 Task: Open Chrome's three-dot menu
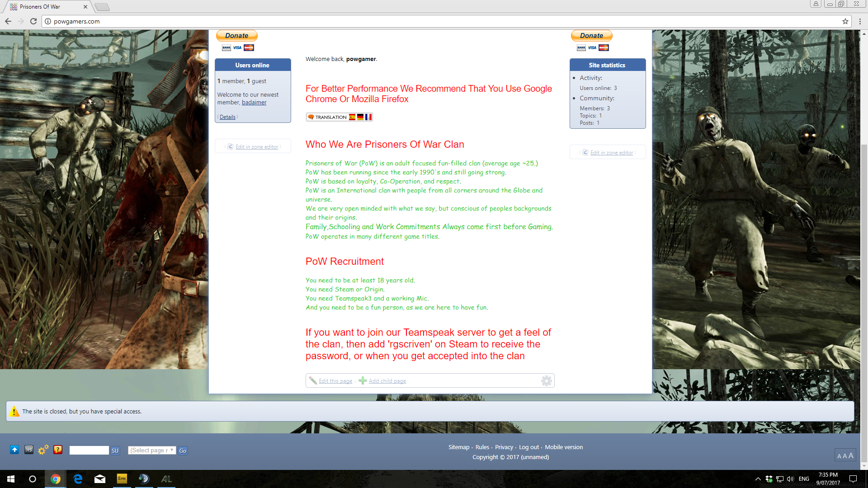860,21
